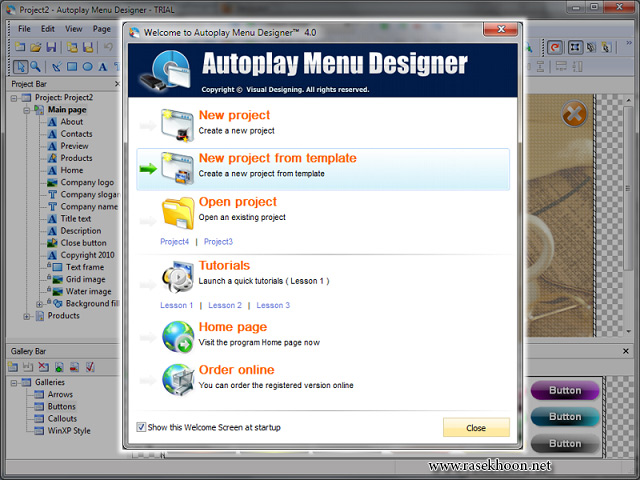Click the new gallery icon in Gallery Bar

13,367
